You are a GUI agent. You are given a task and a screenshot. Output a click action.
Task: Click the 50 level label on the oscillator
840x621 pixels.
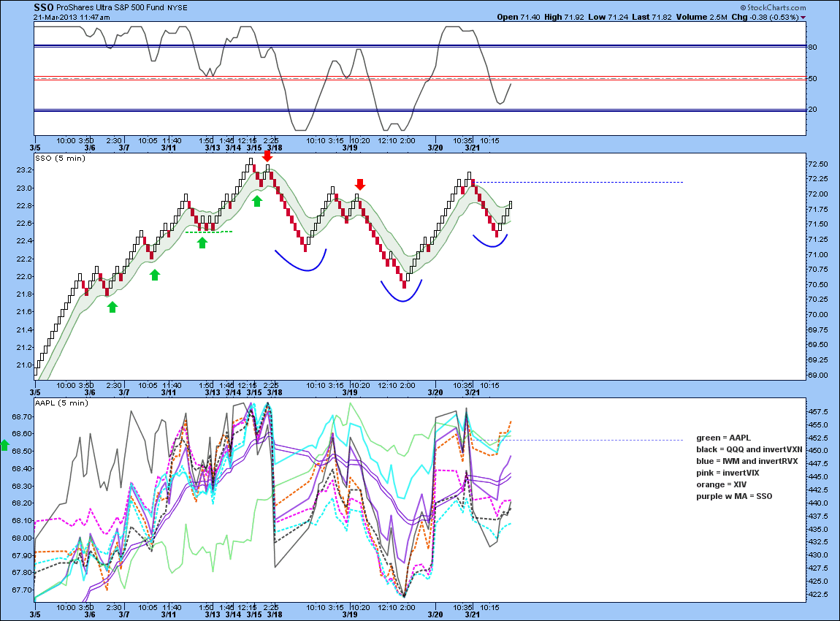(x=813, y=78)
